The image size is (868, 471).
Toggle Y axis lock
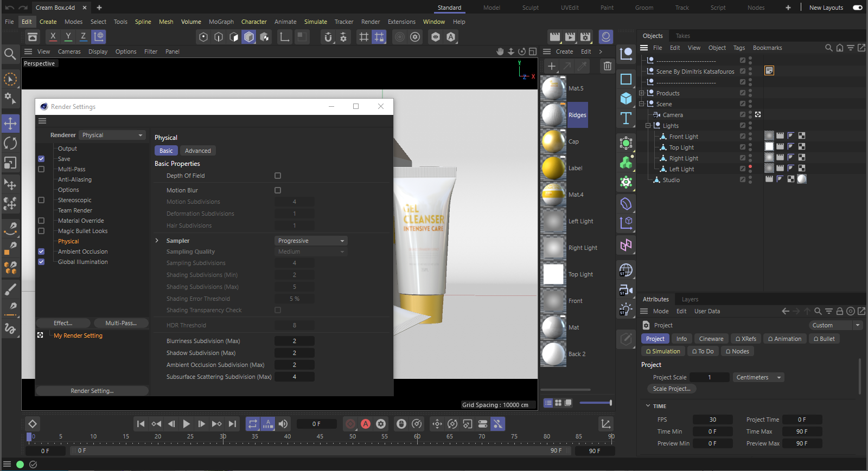click(x=68, y=36)
